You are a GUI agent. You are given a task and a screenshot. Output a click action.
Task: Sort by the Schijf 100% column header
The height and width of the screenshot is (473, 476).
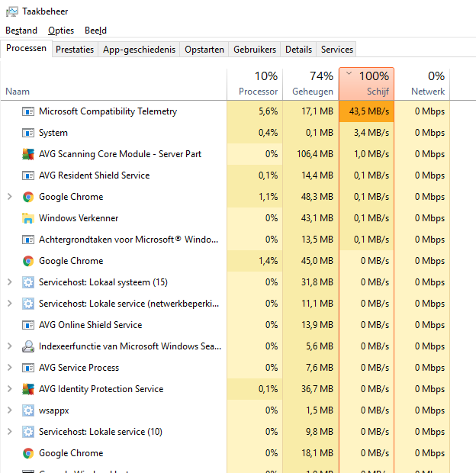pyautogui.click(x=366, y=84)
